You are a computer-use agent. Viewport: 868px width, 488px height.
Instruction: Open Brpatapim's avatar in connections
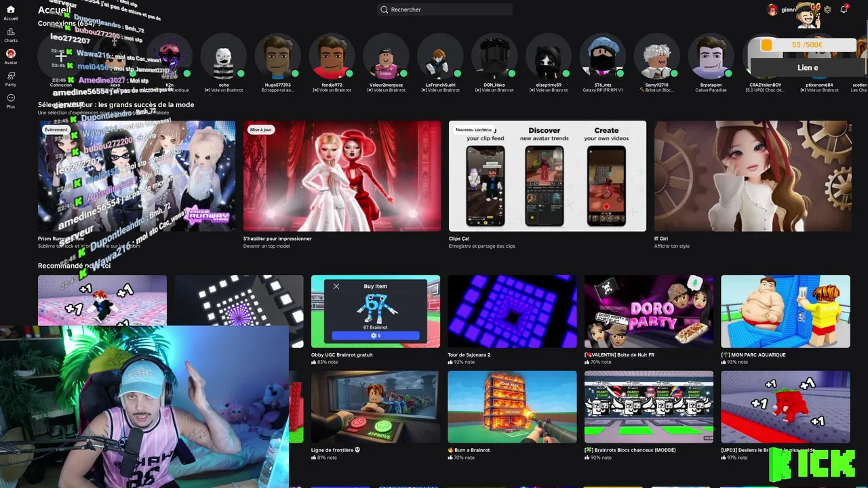pos(711,57)
